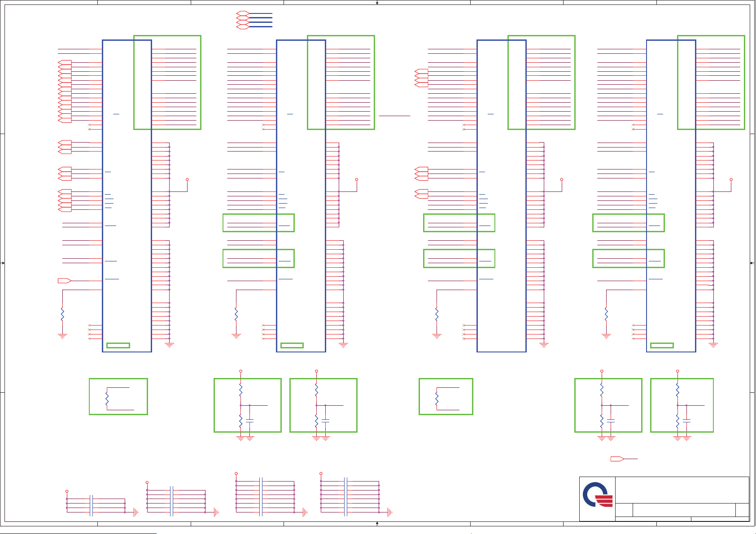The height and width of the screenshot is (534, 756).
Task: Click the large empty title field beside the logo
Action: click(682, 490)
